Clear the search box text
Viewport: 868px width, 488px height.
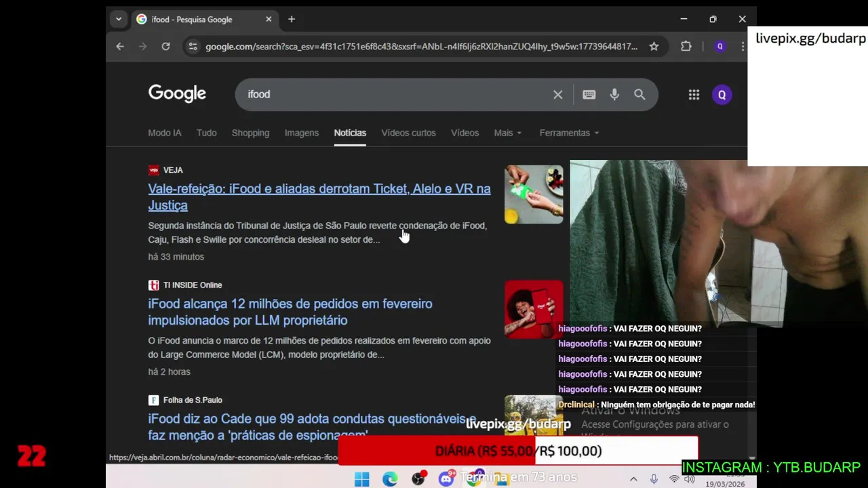pos(557,94)
